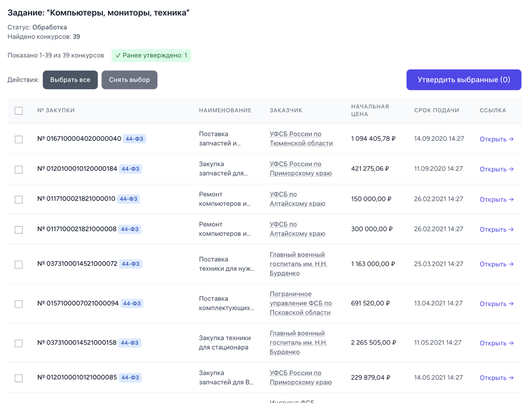Image resolution: width=532 pixels, height=404 pixels.
Task: Click 44-ФЗ badge next to purchase 0157100007021000094
Action: point(132,303)
